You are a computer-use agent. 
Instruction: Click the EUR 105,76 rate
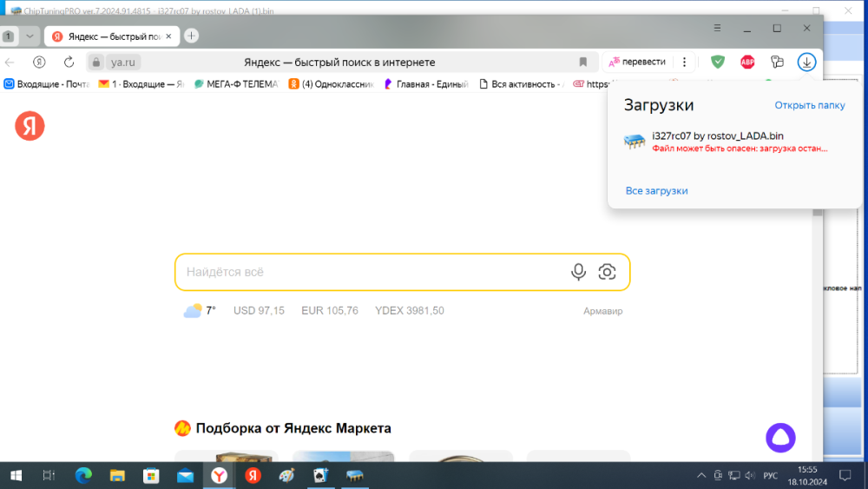(329, 311)
